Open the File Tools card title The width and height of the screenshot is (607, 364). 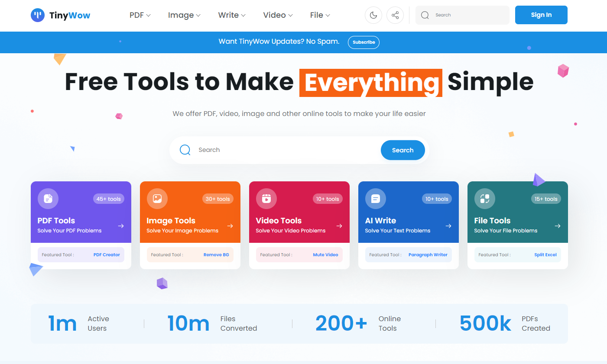(x=492, y=221)
